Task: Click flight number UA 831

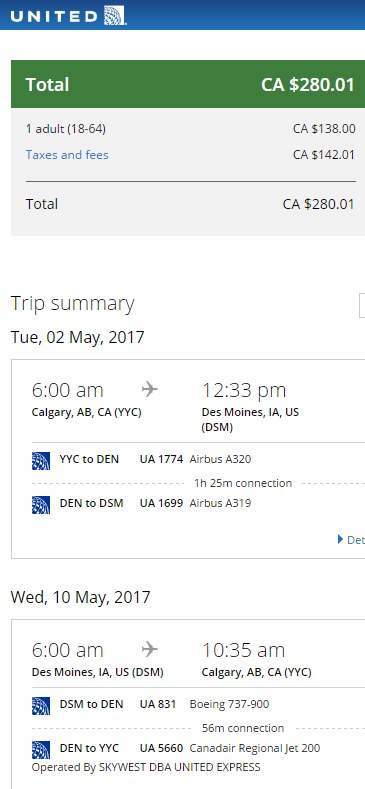Action: pyautogui.click(x=158, y=704)
